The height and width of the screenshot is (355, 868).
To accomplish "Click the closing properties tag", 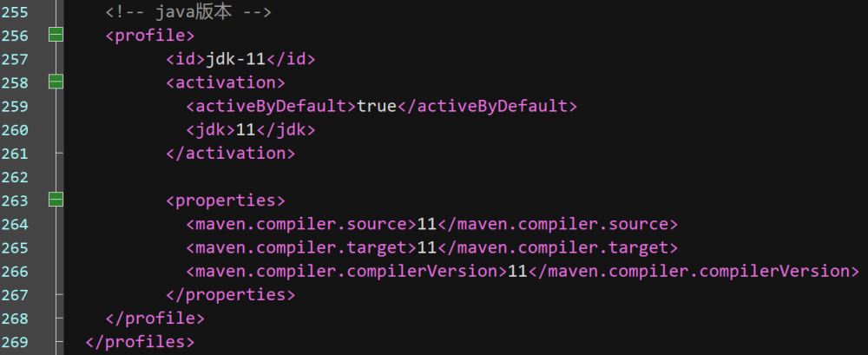I will pos(231,294).
